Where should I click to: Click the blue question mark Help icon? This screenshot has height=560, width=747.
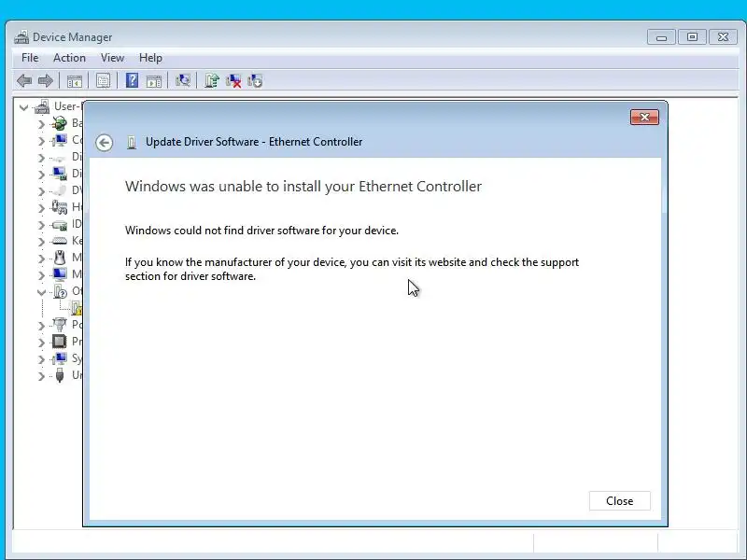tap(132, 80)
